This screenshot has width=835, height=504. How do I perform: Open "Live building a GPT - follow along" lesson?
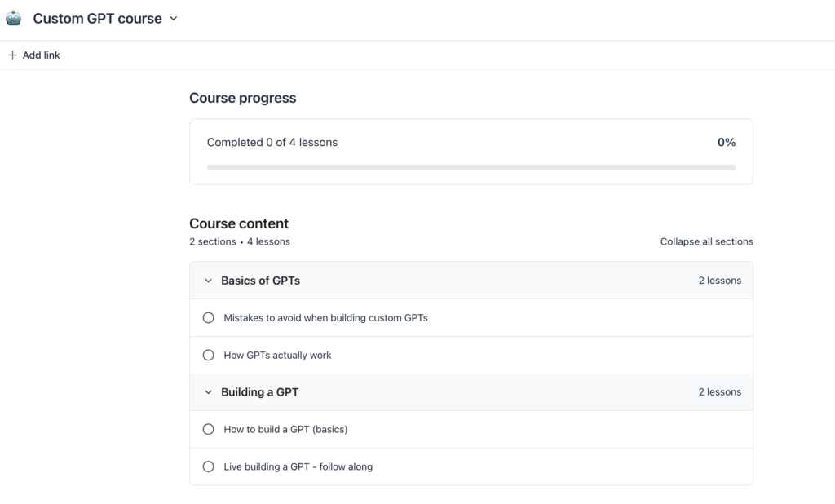click(x=298, y=467)
